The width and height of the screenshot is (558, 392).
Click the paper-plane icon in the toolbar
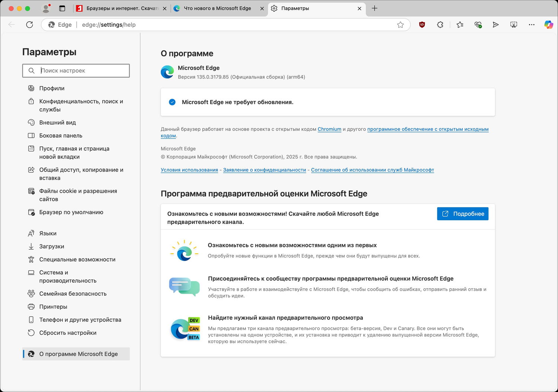tap(496, 25)
